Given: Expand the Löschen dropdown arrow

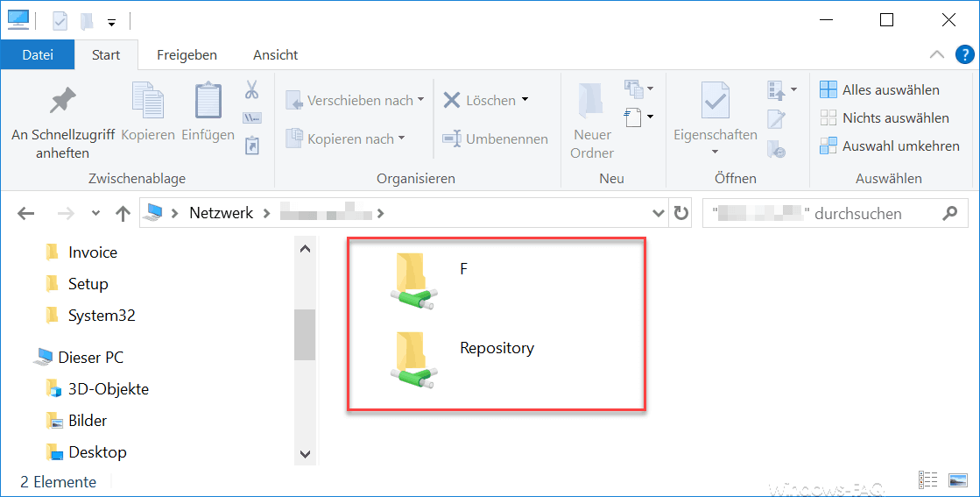Looking at the screenshot, I should (525, 100).
